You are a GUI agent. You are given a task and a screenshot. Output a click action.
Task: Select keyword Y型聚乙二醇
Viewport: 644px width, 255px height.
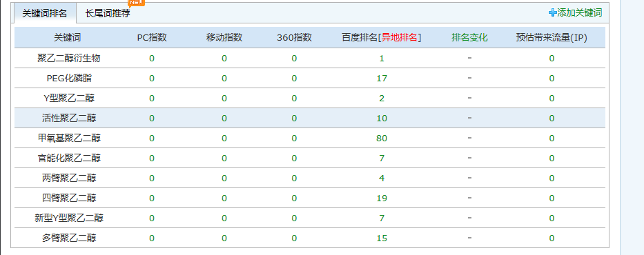pos(69,99)
